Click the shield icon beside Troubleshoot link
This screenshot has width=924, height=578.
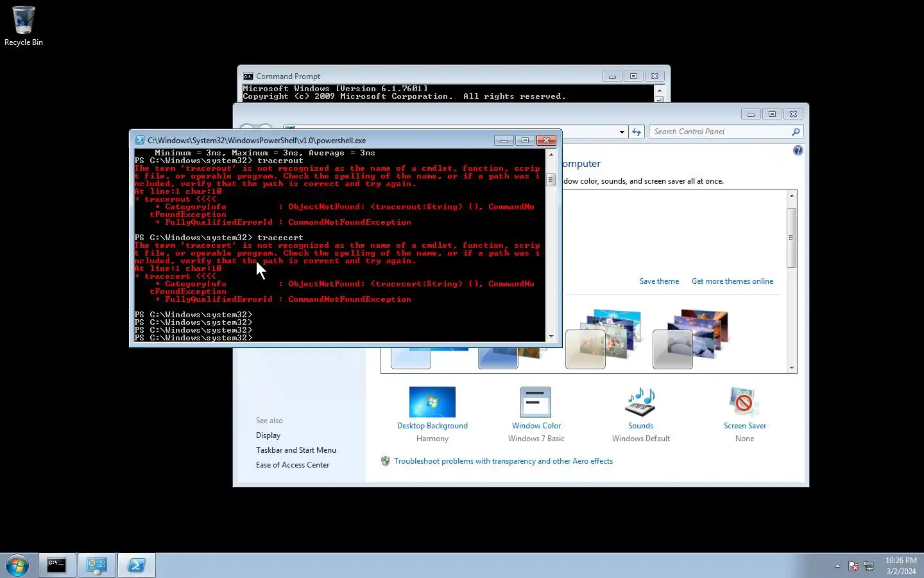click(386, 461)
